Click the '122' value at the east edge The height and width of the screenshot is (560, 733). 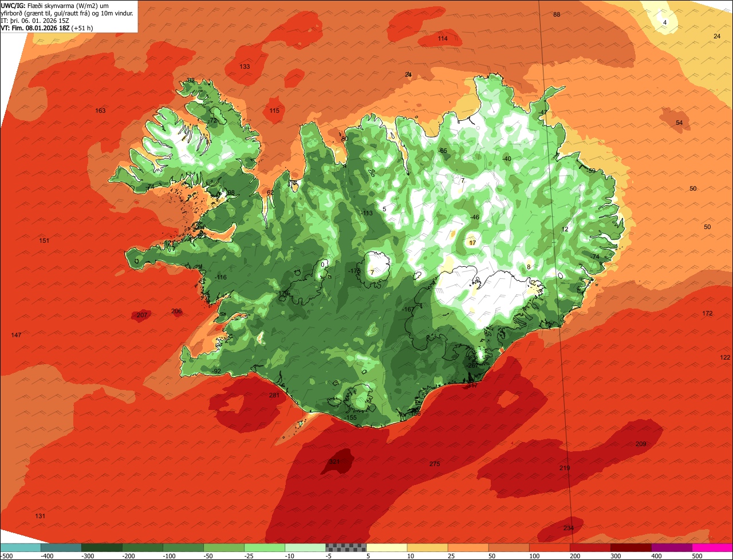[725, 357]
